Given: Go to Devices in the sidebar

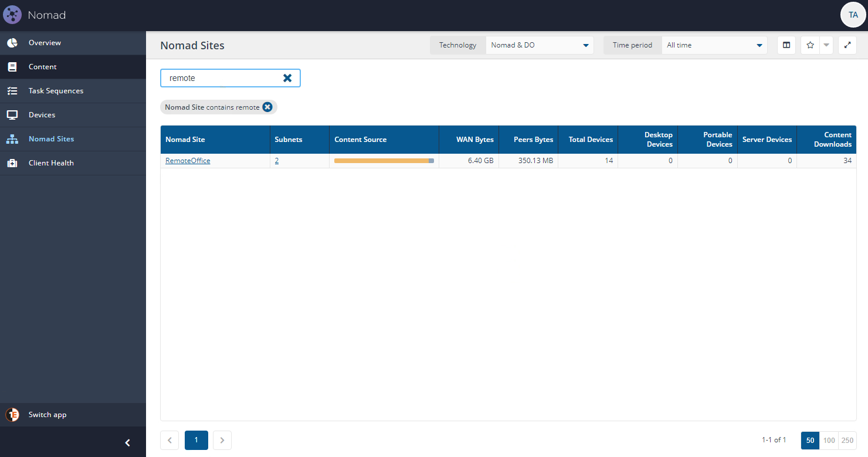Looking at the screenshot, I should point(73,115).
